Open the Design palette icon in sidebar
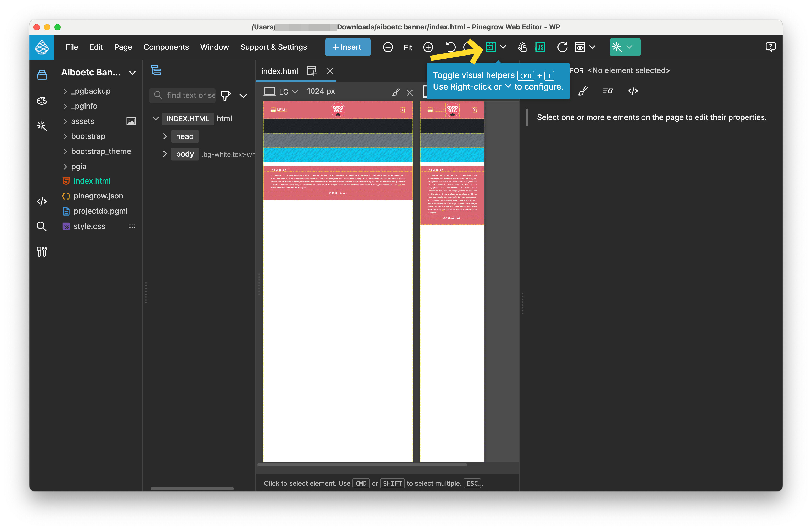Screen dimensions: 812x530 (x=42, y=101)
